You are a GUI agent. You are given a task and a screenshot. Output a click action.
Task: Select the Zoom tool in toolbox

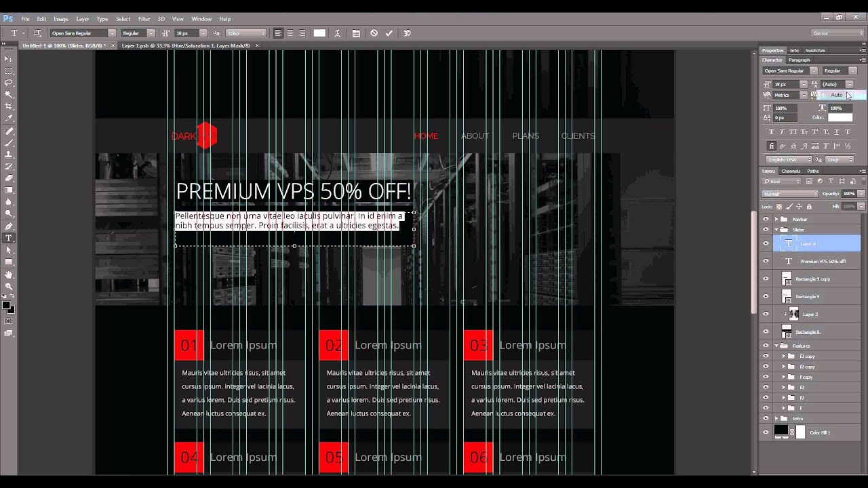click(9, 286)
